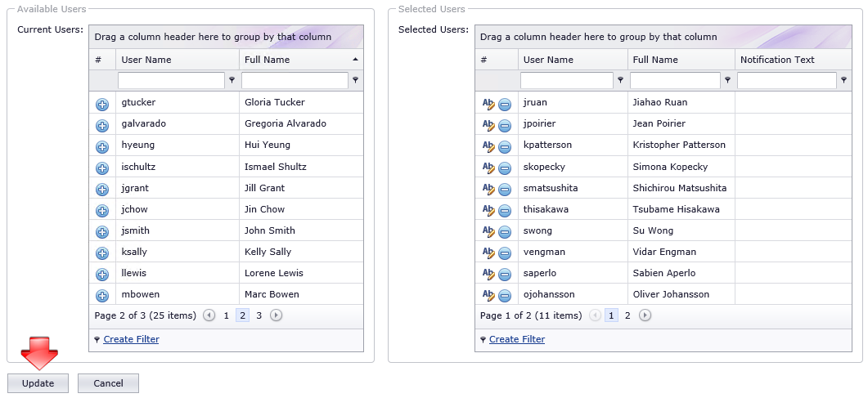Image resolution: width=868 pixels, height=398 pixels.
Task: Add user gtucker with plus icon
Action: click(102, 105)
